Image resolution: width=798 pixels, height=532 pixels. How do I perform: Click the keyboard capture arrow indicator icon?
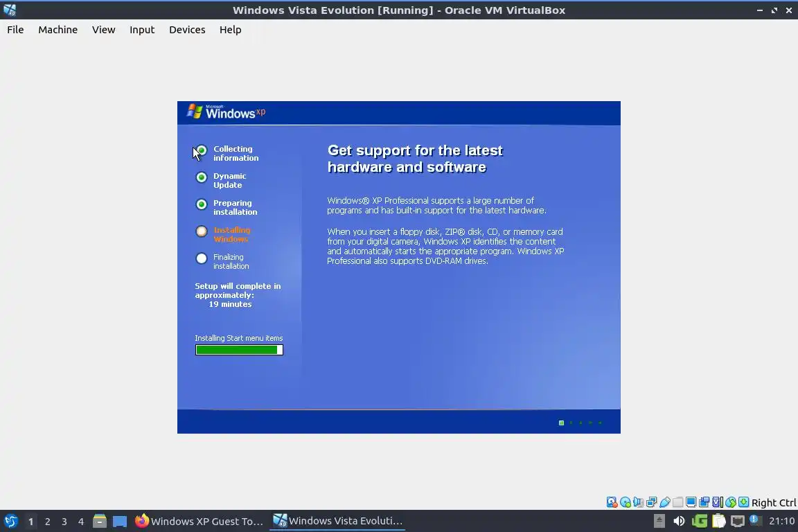[743, 502]
